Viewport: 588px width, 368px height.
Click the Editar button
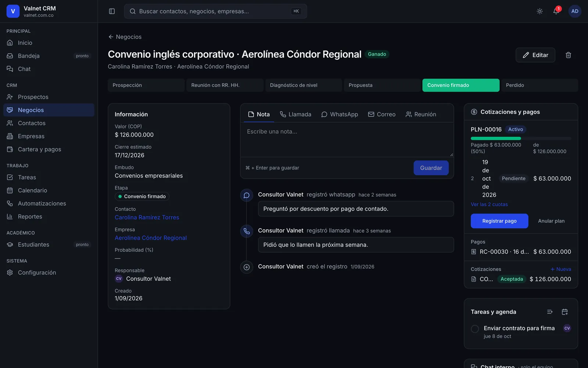(535, 55)
